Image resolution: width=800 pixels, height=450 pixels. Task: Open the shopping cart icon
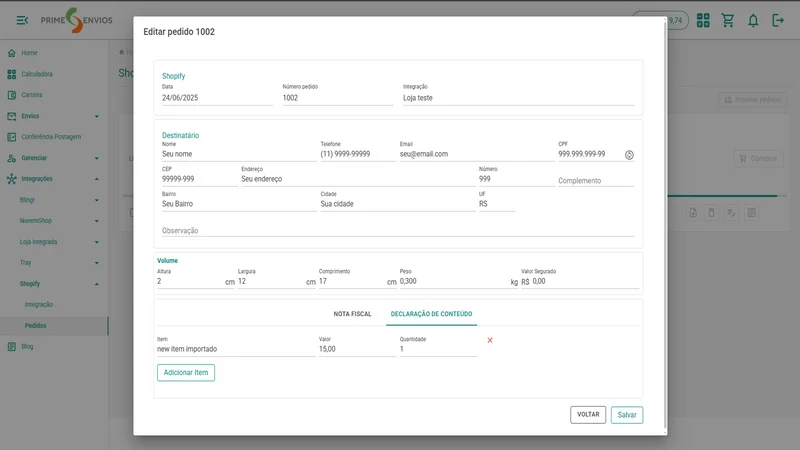point(728,20)
